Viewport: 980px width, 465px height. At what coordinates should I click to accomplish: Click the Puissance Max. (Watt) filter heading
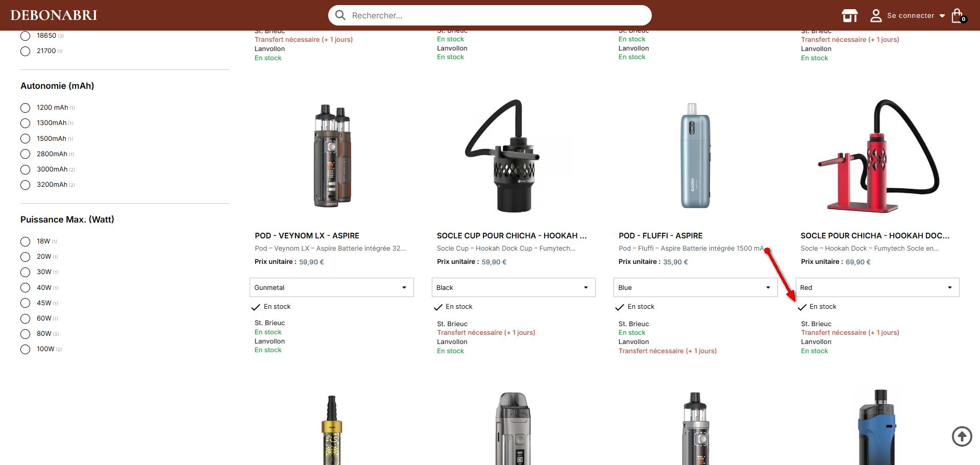coord(67,219)
